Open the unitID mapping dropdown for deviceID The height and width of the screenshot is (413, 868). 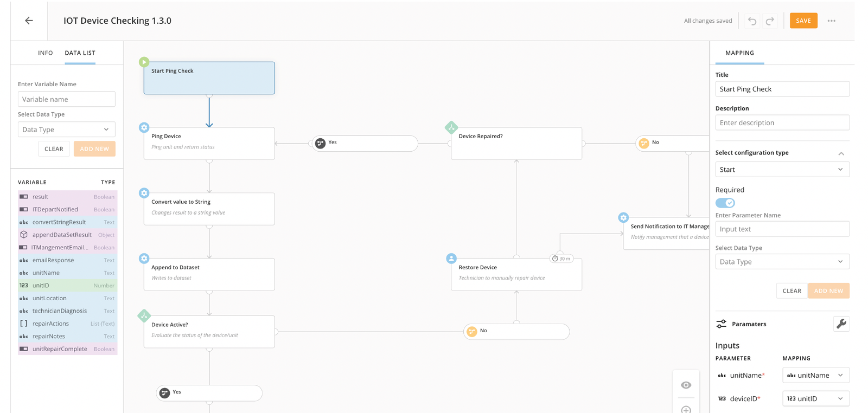click(x=816, y=398)
